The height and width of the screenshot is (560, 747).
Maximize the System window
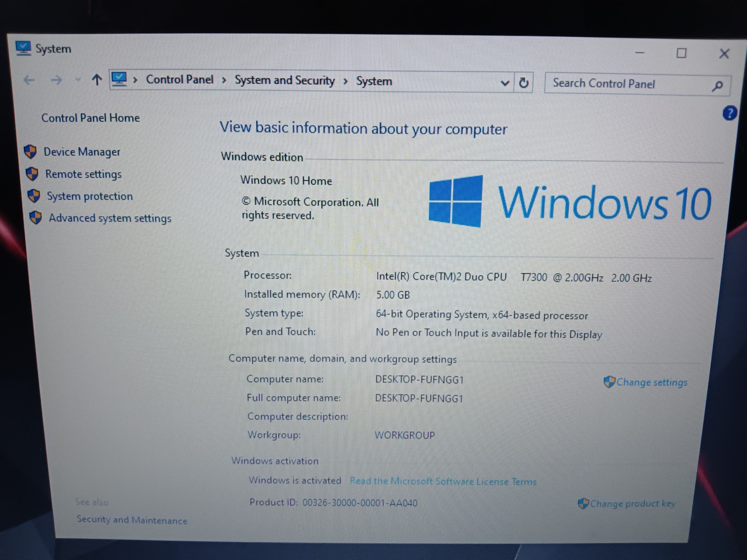(x=682, y=53)
